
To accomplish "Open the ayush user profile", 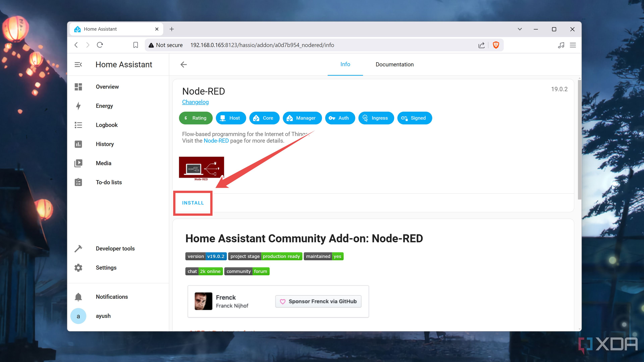I will [103, 316].
